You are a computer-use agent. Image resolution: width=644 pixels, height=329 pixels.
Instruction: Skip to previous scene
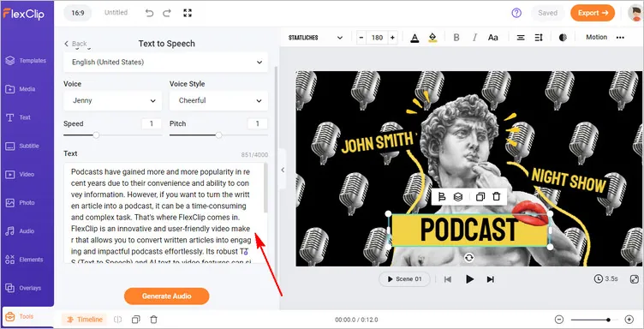(x=448, y=279)
